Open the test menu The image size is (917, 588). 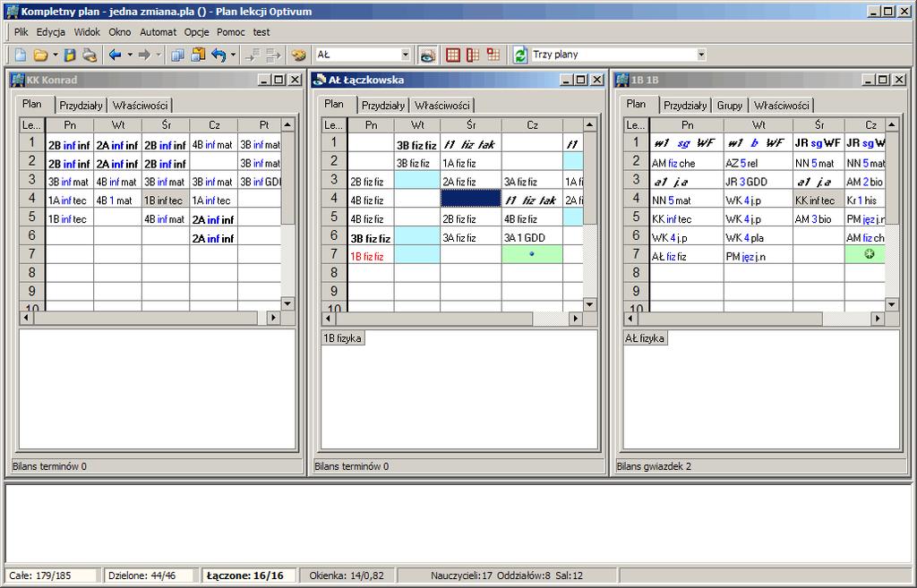click(x=261, y=32)
